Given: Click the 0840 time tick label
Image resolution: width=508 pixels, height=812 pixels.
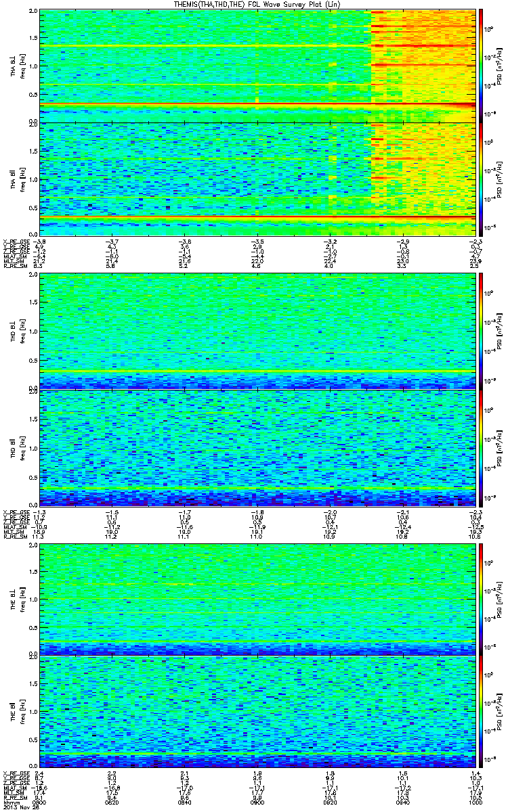Looking at the screenshot, I should coord(185,801).
